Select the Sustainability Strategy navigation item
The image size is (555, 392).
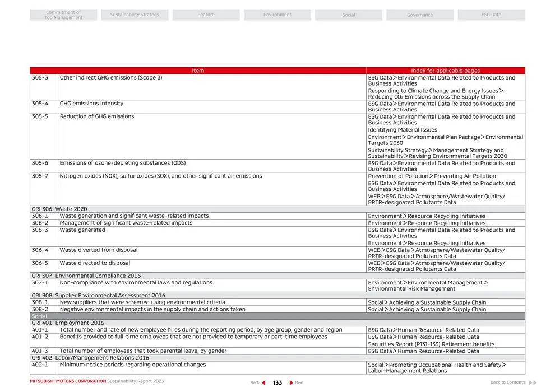135,14
